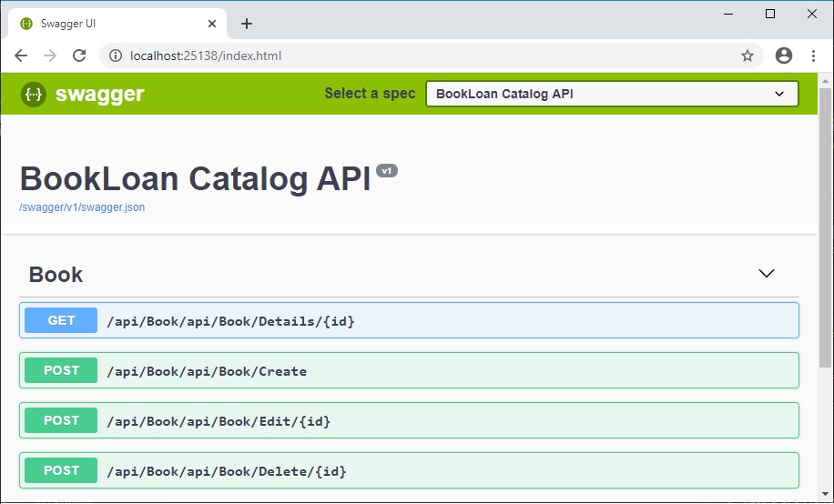Click the Swagger logo icon
Image resolution: width=834 pixels, height=504 pixels.
point(34,94)
